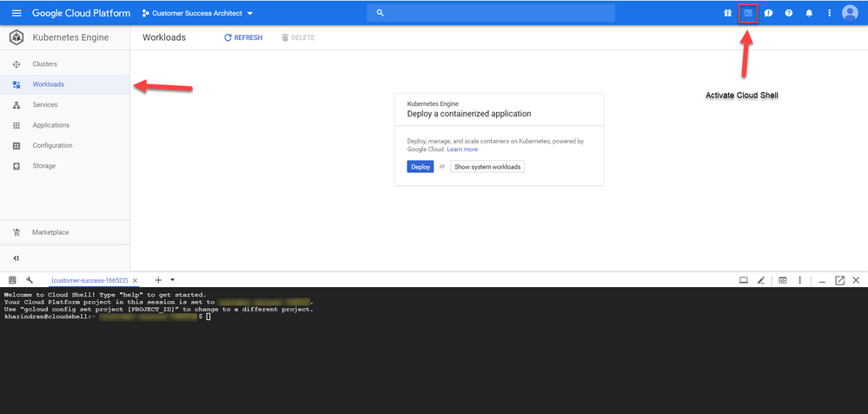The width and height of the screenshot is (868, 414).
Task: Open the Cloud Shell web preview icon
Action: pyautogui.click(x=783, y=280)
